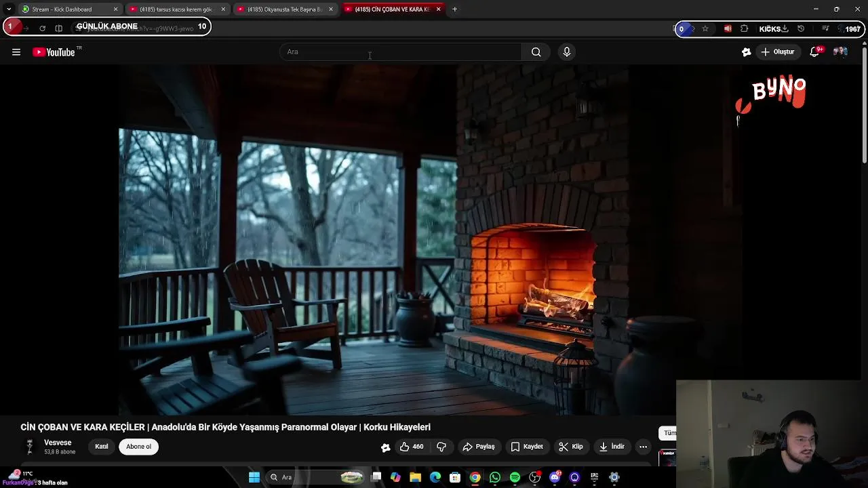
Task: Open the Vesvese channel avatar
Action: [x=29, y=447]
